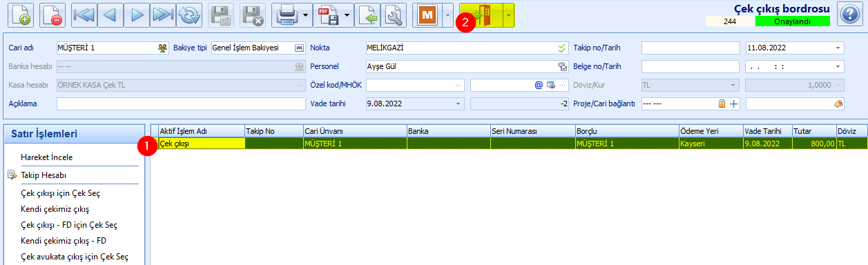Click the Takip no input field
This screenshot has width=868, height=265.
point(691,48)
